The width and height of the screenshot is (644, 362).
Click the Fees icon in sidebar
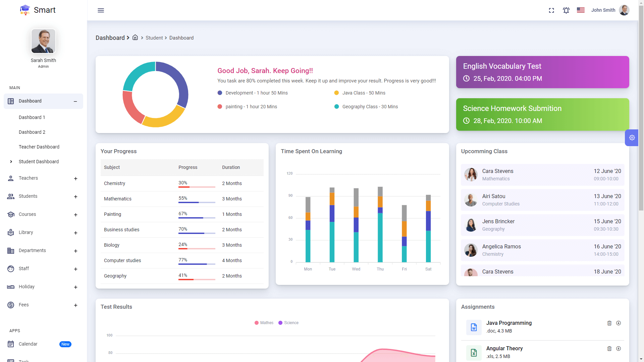pyautogui.click(x=11, y=305)
